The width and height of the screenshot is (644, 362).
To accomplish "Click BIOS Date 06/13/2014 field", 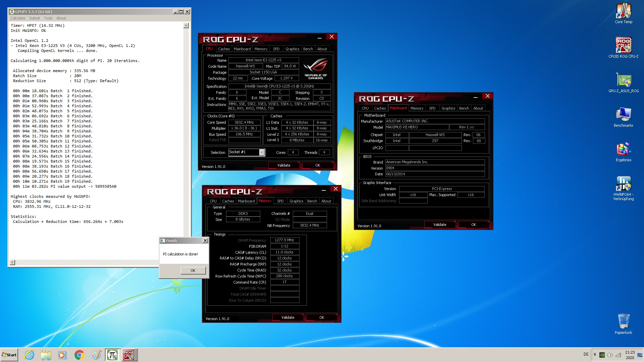I will [435, 174].
